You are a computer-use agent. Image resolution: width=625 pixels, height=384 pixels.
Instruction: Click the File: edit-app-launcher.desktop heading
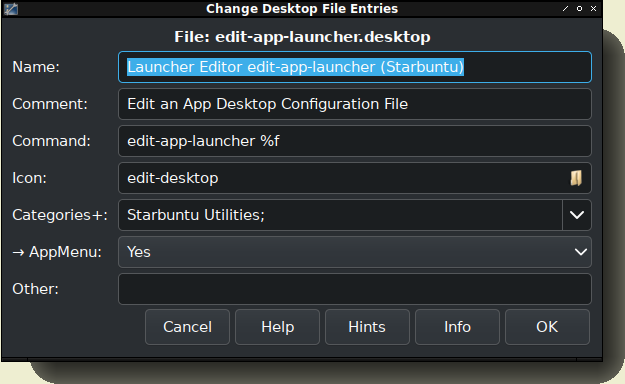[x=302, y=37]
